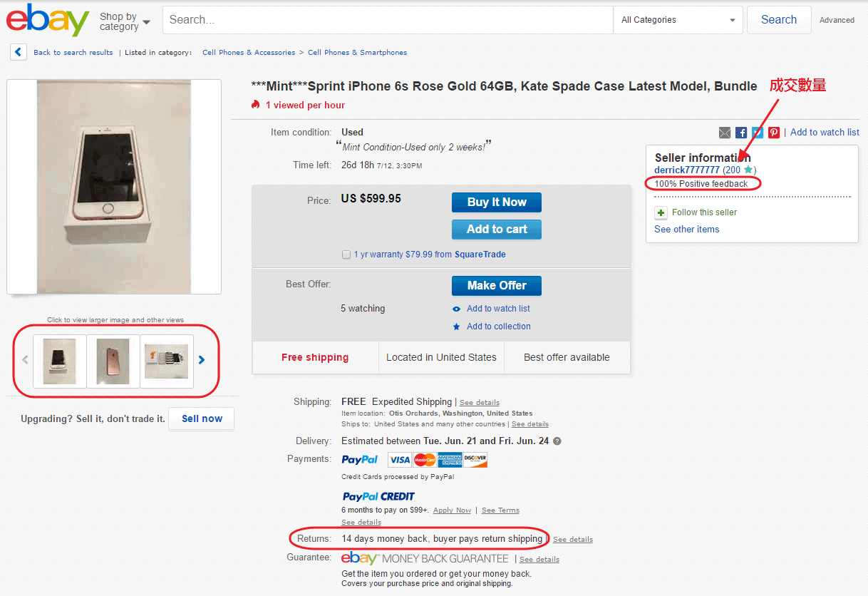Click the See other items link
Screen dimensions: 868x596
[686, 229]
